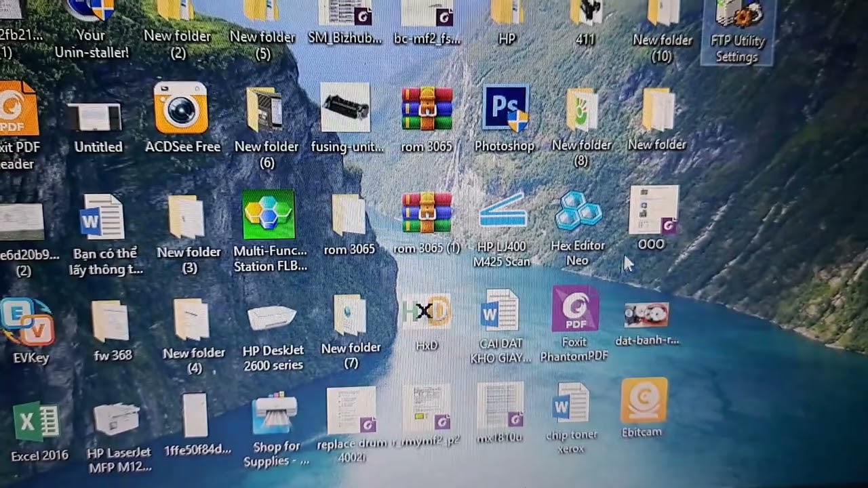Image resolution: width=868 pixels, height=488 pixels.
Task: Open the Vietnamese-named Word document 'Bạn có thể'
Action: [x=102, y=217]
